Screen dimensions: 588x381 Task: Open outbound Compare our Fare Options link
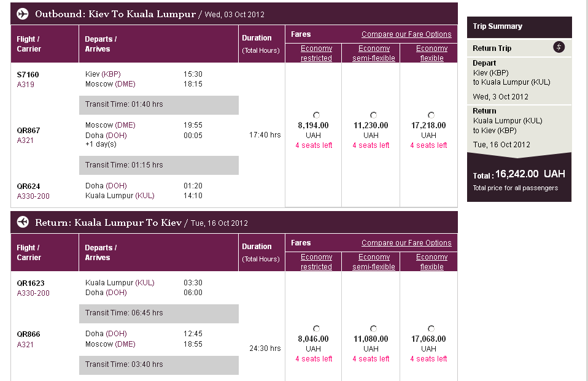coord(406,34)
